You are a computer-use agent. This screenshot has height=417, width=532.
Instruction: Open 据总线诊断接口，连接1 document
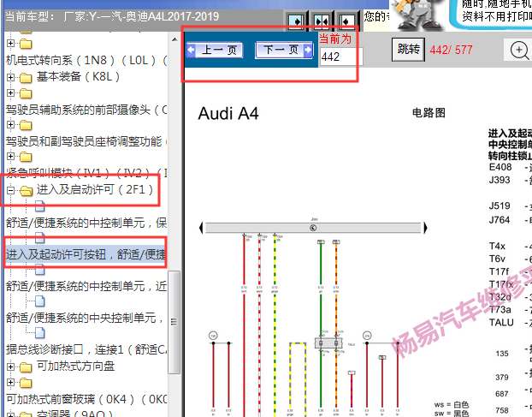(x=86, y=349)
